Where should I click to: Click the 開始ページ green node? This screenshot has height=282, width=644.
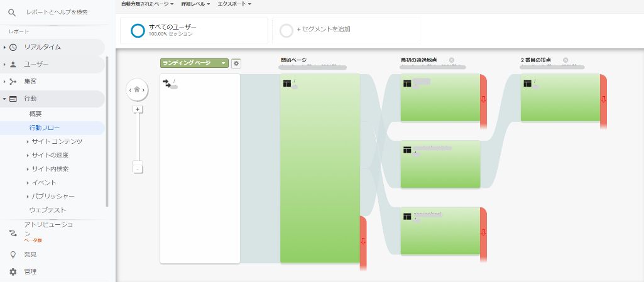click(x=320, y=168)
